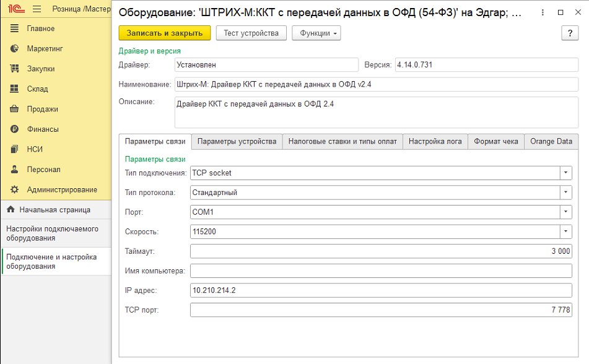Open the Склад section icon
The width and height of the screenshot is (589, 364).
pos(14,89)
